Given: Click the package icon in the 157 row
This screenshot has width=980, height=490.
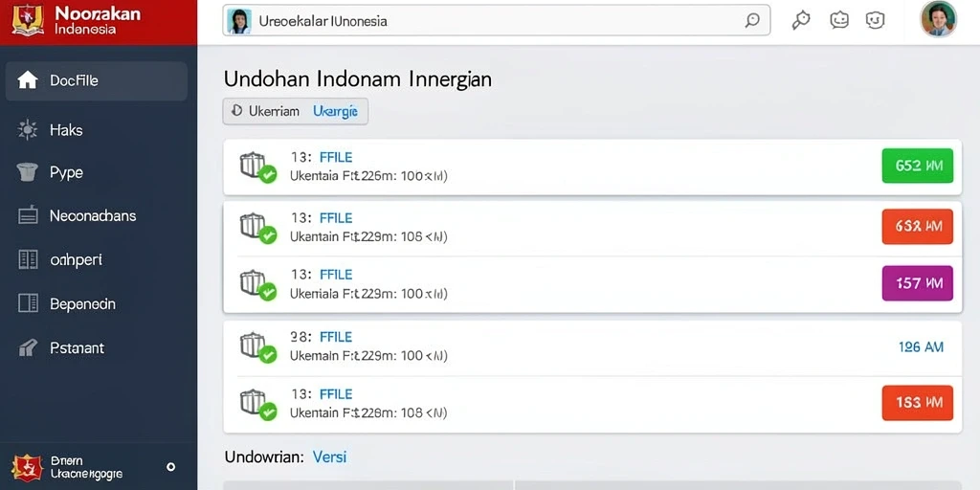Looking at the screenshot, I should pyautogui.click(x=257, y=285).
